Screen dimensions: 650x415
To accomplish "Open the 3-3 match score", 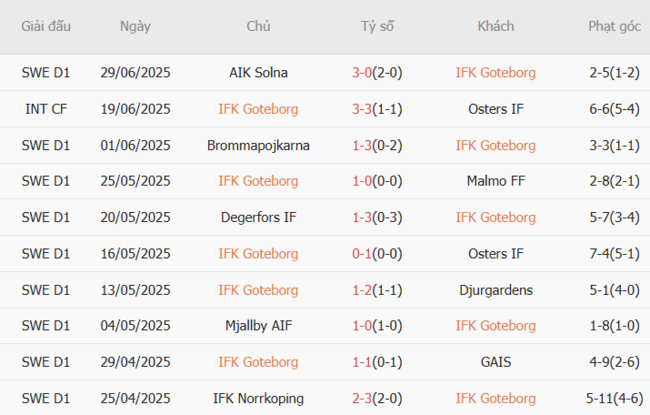I will (x=362, y=109).
